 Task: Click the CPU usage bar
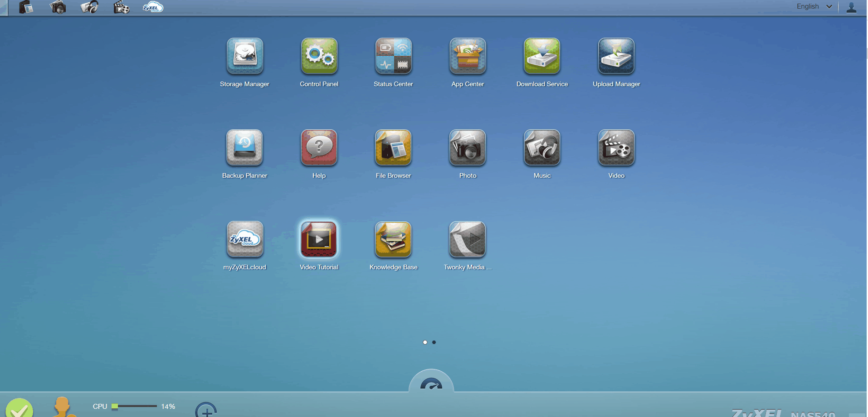[134, 406]
